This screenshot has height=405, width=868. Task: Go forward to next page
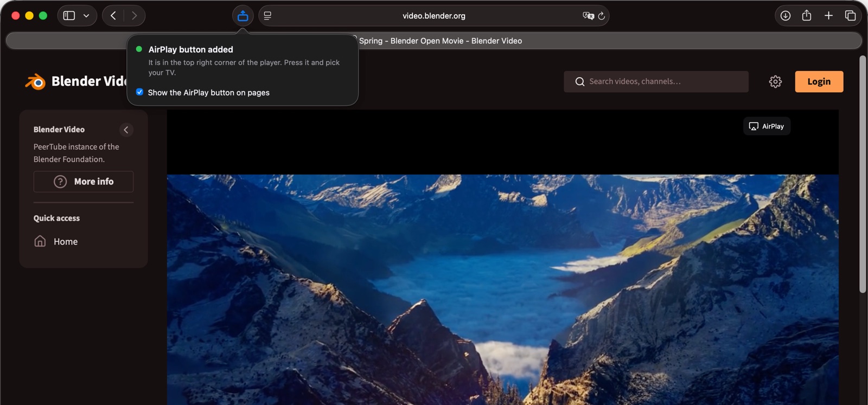click(134, 16)
